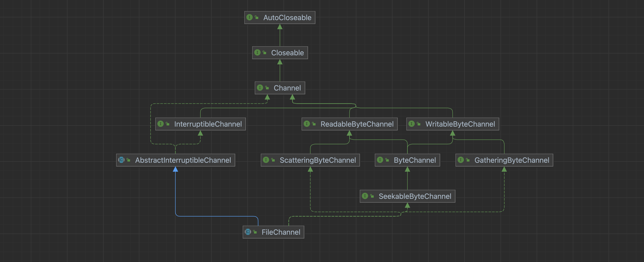Select the FileChannel node label
The height and width of the screenshot is (262, 644).
[281, 232]
